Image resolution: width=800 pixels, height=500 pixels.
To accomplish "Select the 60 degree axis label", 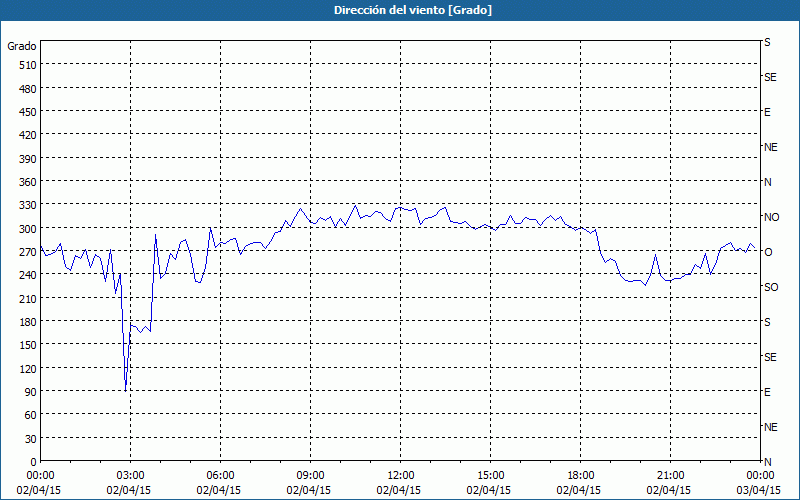I will pos(31,415).
